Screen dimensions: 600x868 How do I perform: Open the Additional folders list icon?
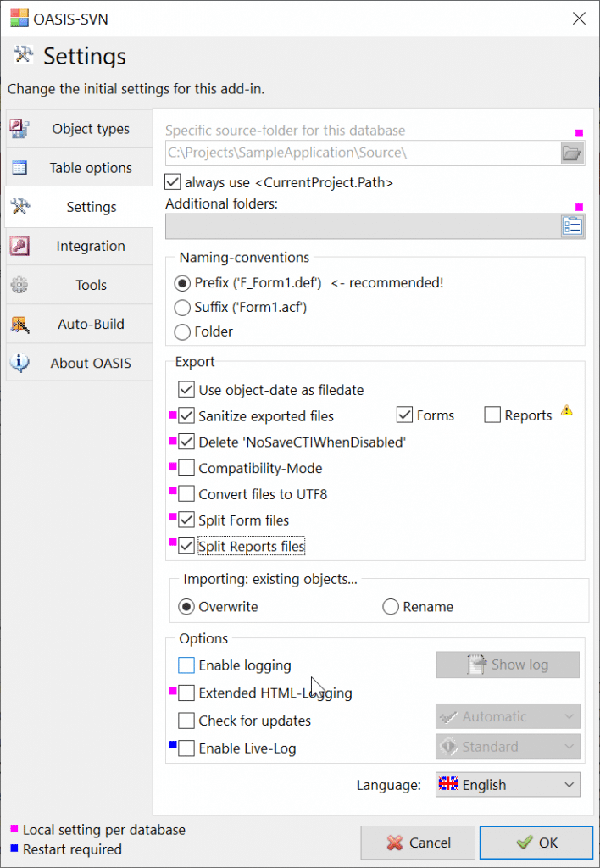[x=572, y=227]
